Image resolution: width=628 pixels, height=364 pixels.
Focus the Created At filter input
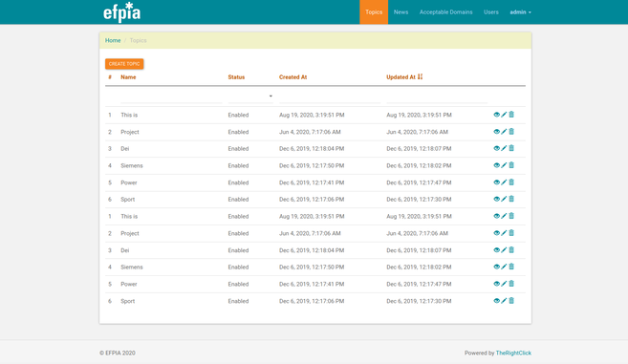[330, 96]
